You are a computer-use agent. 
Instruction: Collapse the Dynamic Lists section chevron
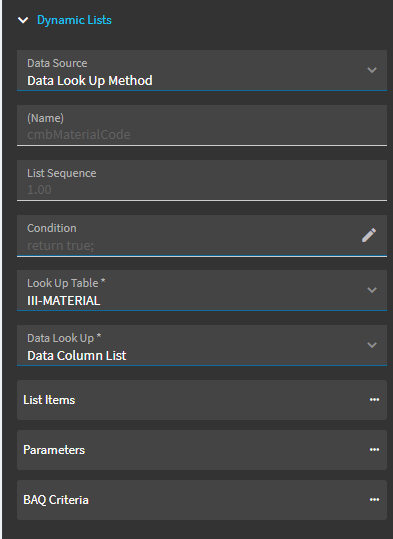(x=23, y=20)
